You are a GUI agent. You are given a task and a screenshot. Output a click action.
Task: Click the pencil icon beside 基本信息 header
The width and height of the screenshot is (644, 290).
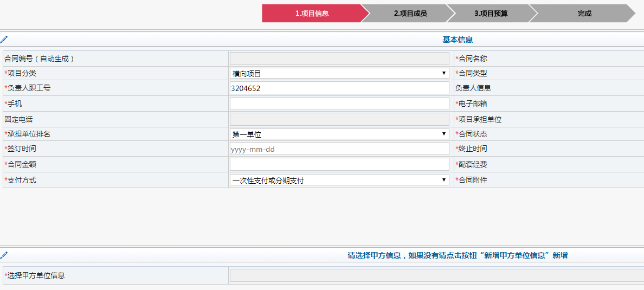[4, 40]
